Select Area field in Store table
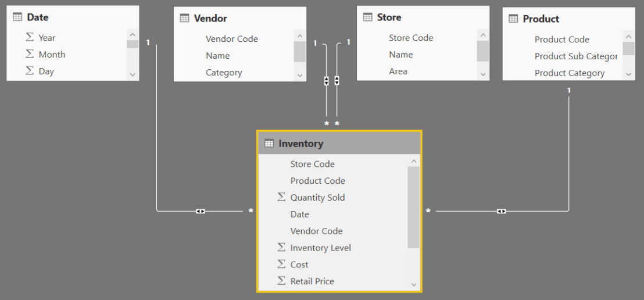This screenshot has width=644, height=300. click(x=398, y=72)
